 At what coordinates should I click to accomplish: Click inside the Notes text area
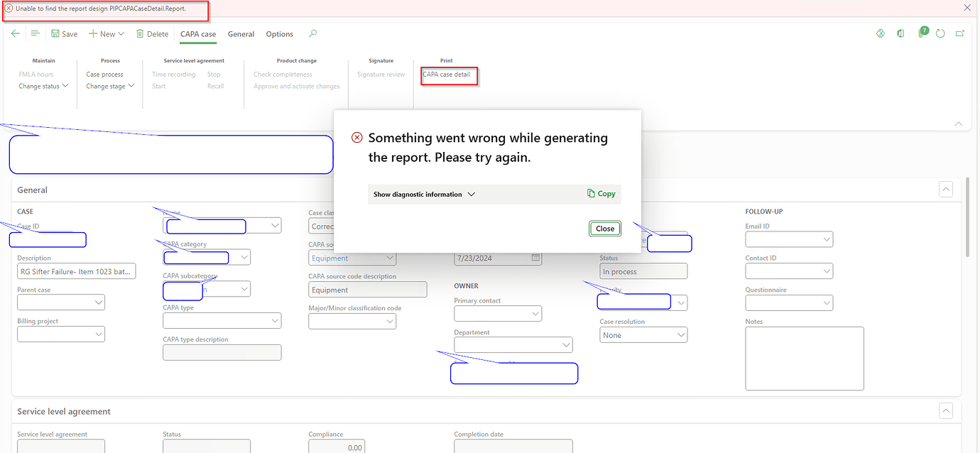coord(805,359)
